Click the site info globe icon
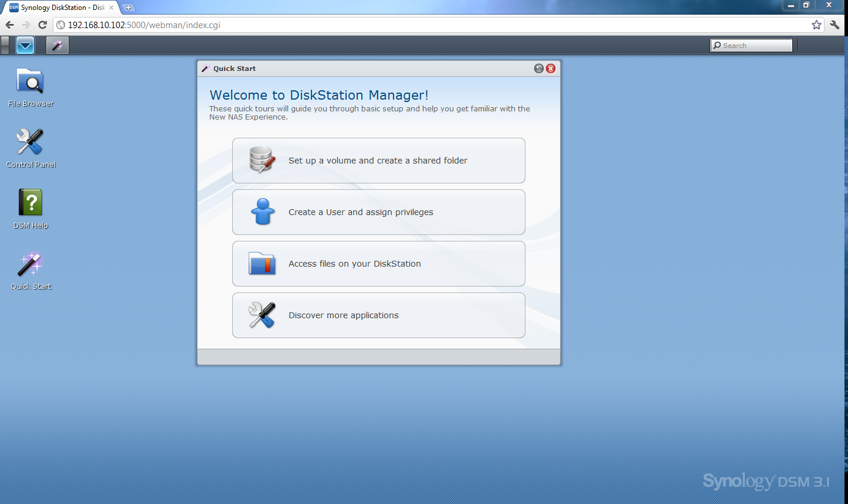This screenshot has height=504, width=848. 60,25
